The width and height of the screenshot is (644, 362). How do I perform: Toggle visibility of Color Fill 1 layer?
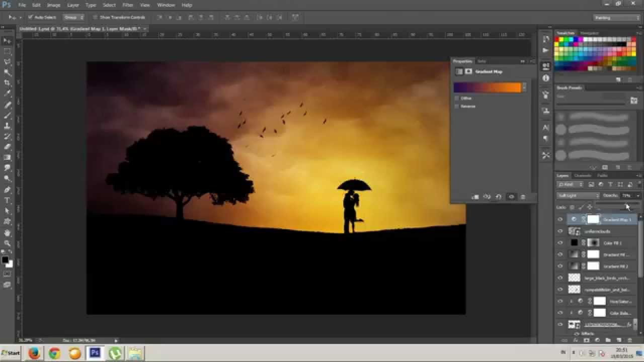tap(560, 243)
